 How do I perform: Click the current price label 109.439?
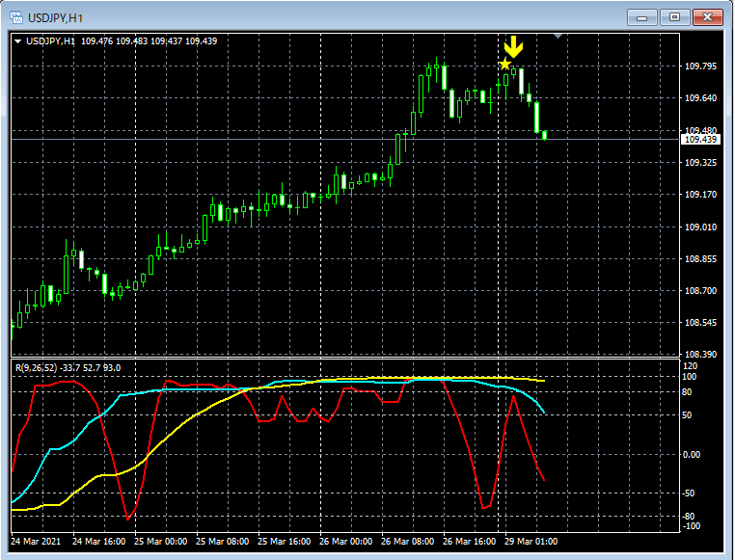tap(700, 140)
